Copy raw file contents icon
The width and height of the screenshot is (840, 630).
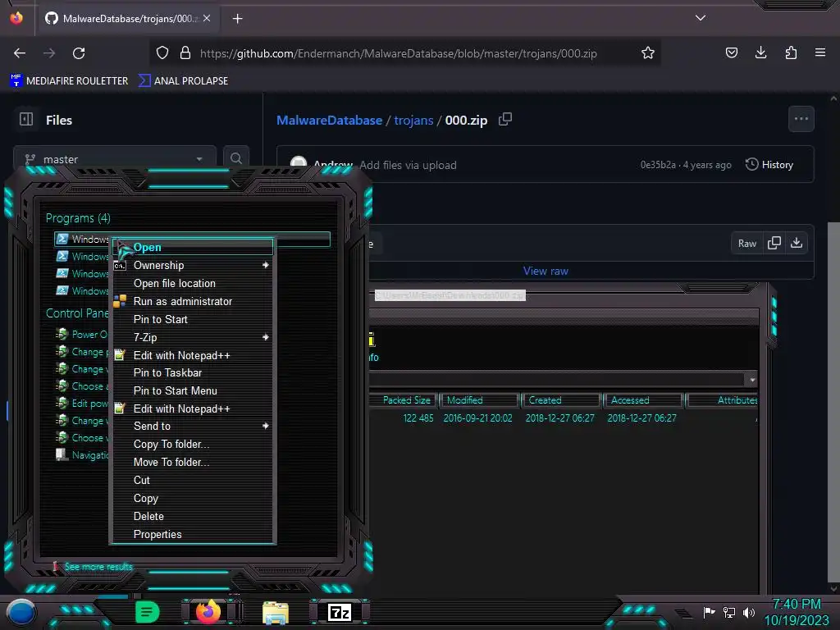pyautogui.click(x=774, y=243)
